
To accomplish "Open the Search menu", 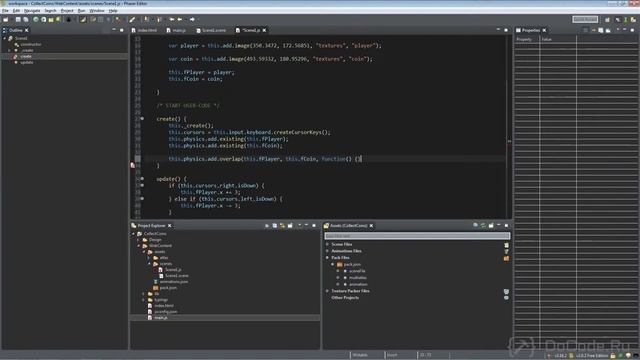I will [x=50, y=11].
